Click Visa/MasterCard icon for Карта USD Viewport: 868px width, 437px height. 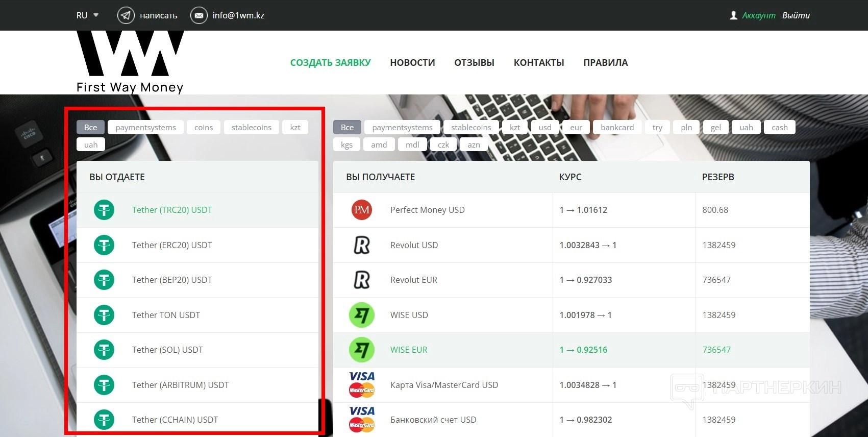pos(362,385)
